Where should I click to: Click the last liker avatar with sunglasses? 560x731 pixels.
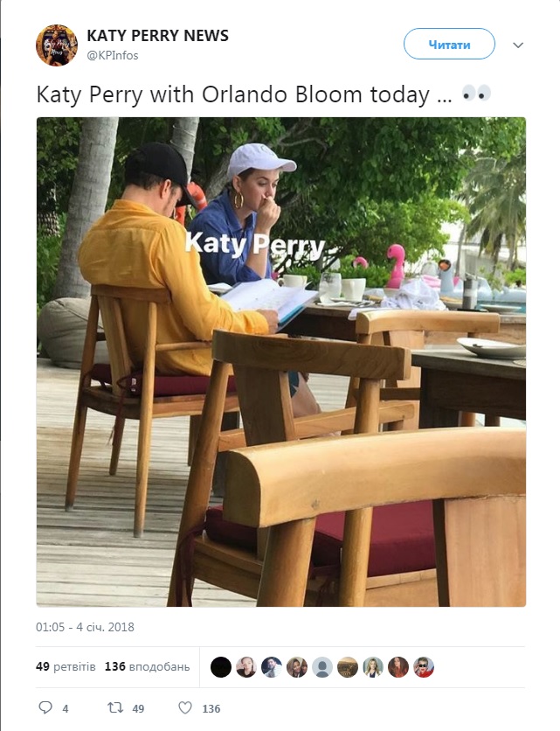[424, 667]
